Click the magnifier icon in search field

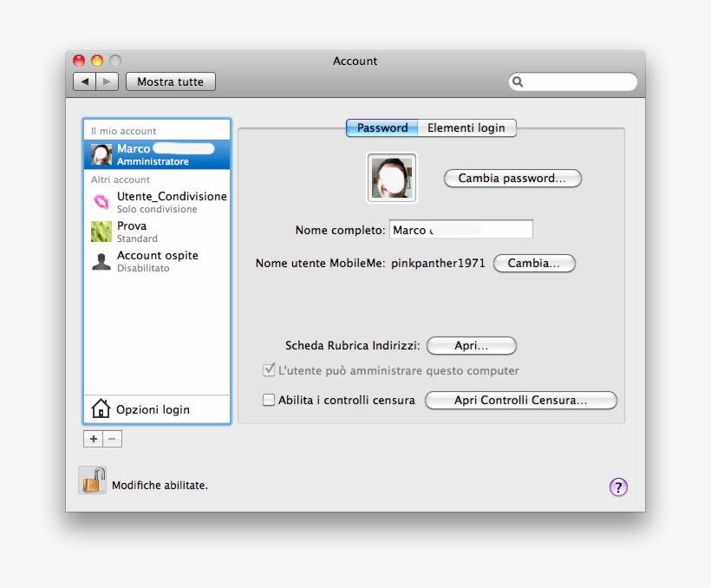click(x=518, y=82)
